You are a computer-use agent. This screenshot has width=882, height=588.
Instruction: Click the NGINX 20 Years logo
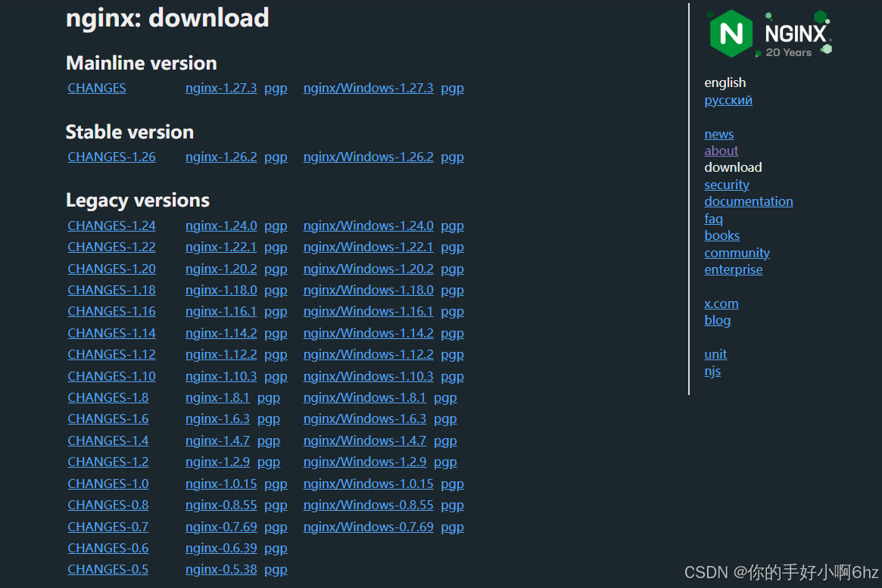pos(769,33)
